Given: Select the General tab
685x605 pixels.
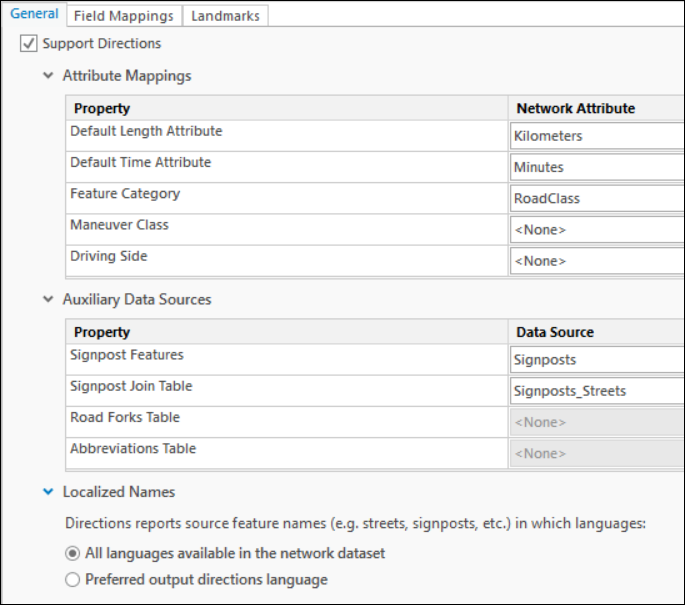Looking at the screenshot, I should pos(34,15).
